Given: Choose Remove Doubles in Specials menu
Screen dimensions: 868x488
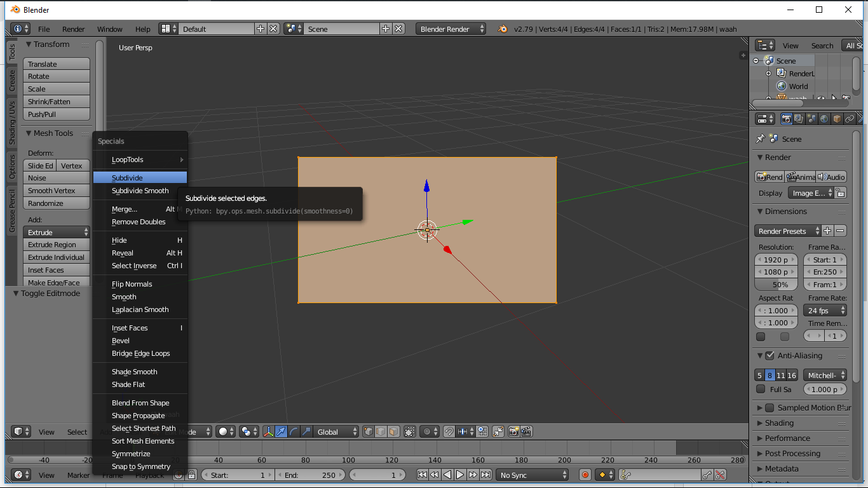Looking at the screenshot, I should click(x=140, y=222).
